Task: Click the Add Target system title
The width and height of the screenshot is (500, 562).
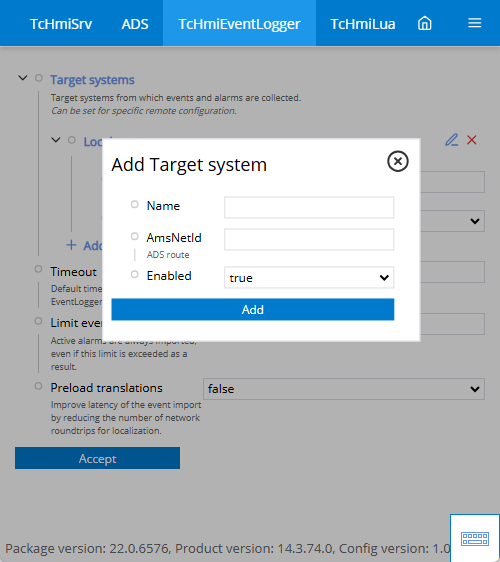Action: tap(189, 165)
